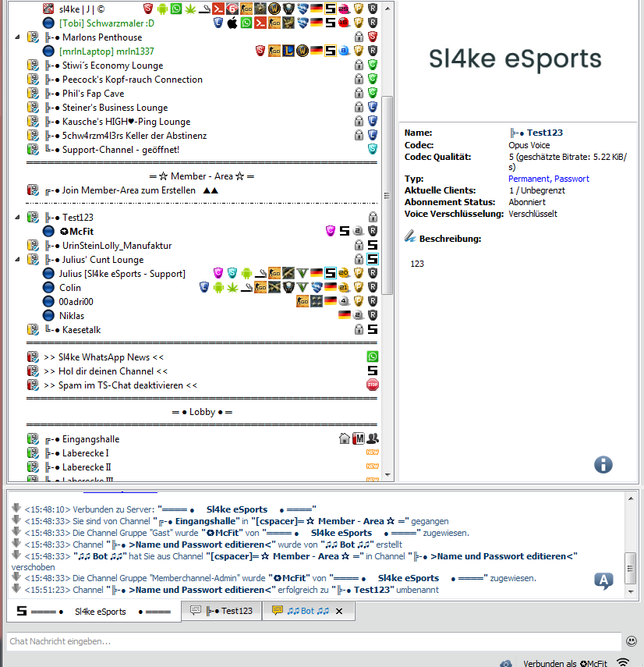Click the padlock icon on Test123 channel

(x=373, y=217)
